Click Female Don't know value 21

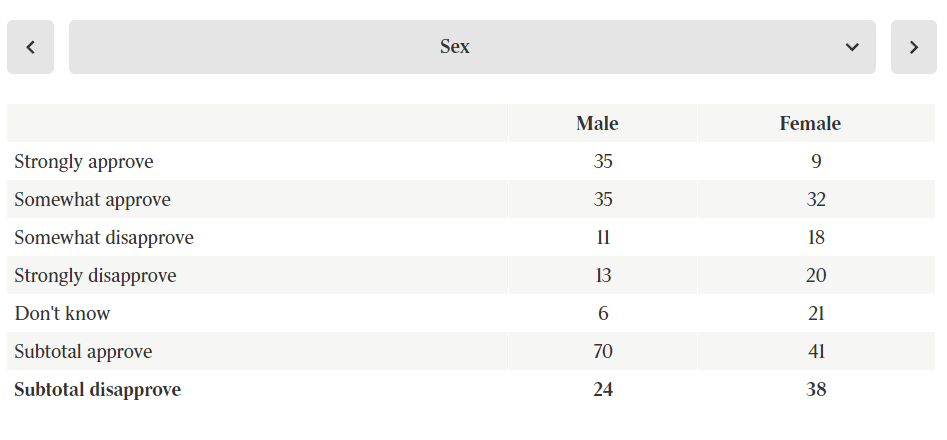pos(816,314)
